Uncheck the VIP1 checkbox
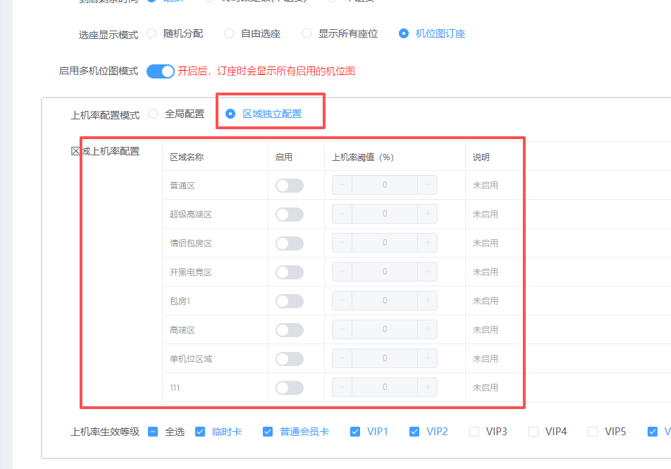The image size is (671, 469). (x=355, y=432)
